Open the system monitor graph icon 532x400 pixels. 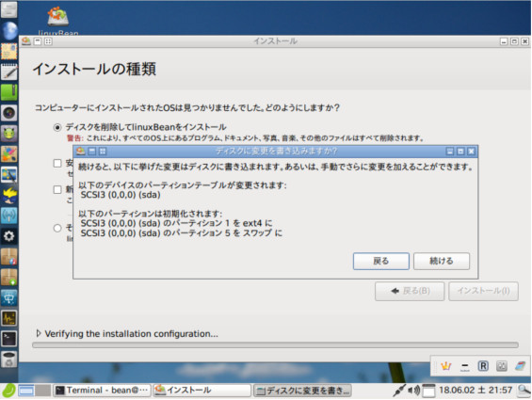click(x=8, y=318)
